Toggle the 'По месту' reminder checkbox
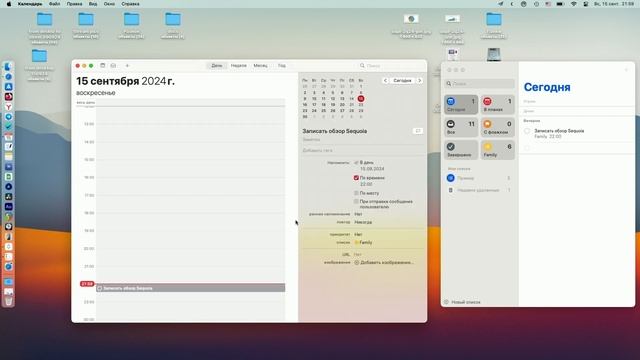Viewport: 640px width, 360px height. click(x=356, y=193)
